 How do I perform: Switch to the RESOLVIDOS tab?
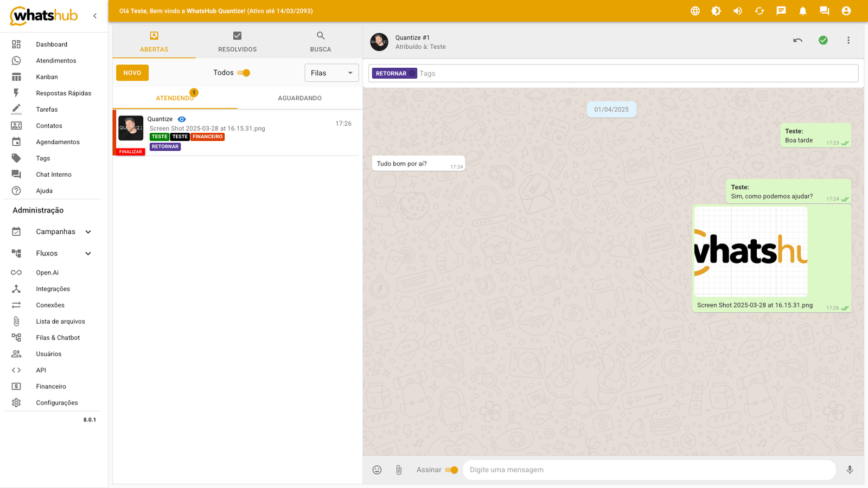tap(237, 42)
